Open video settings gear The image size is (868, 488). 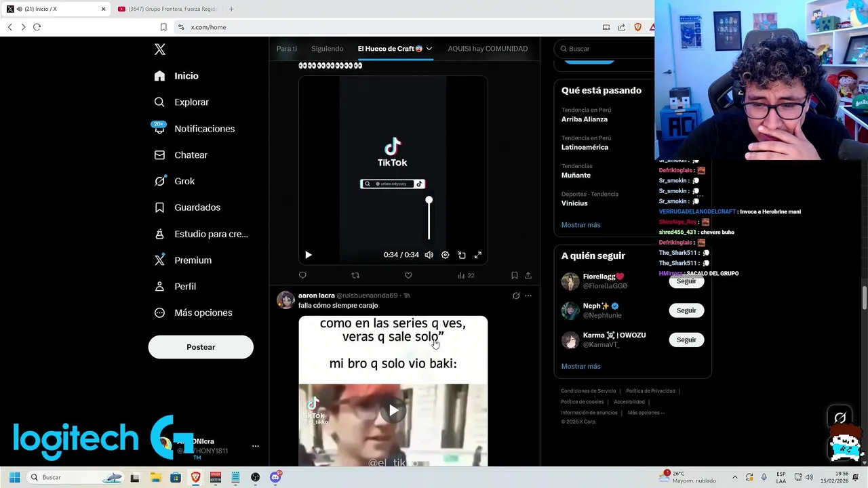[x=445, y=255]
